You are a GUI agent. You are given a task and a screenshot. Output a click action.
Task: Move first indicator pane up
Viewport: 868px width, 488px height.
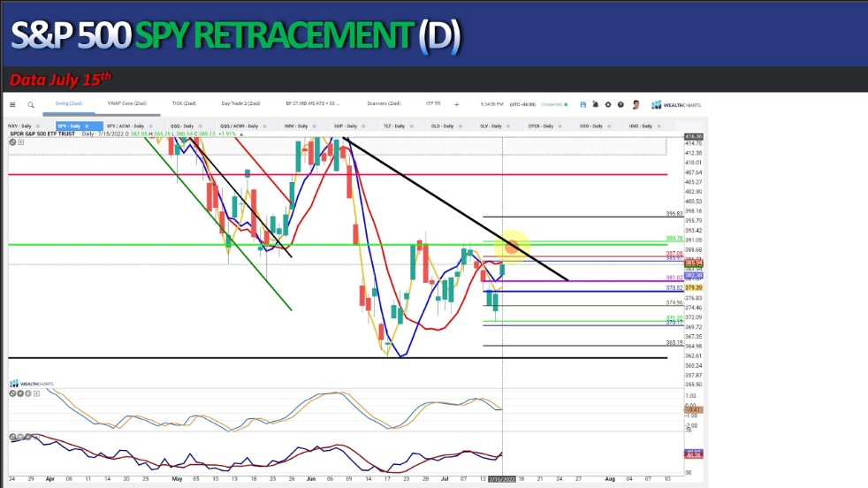coord(27,393)
